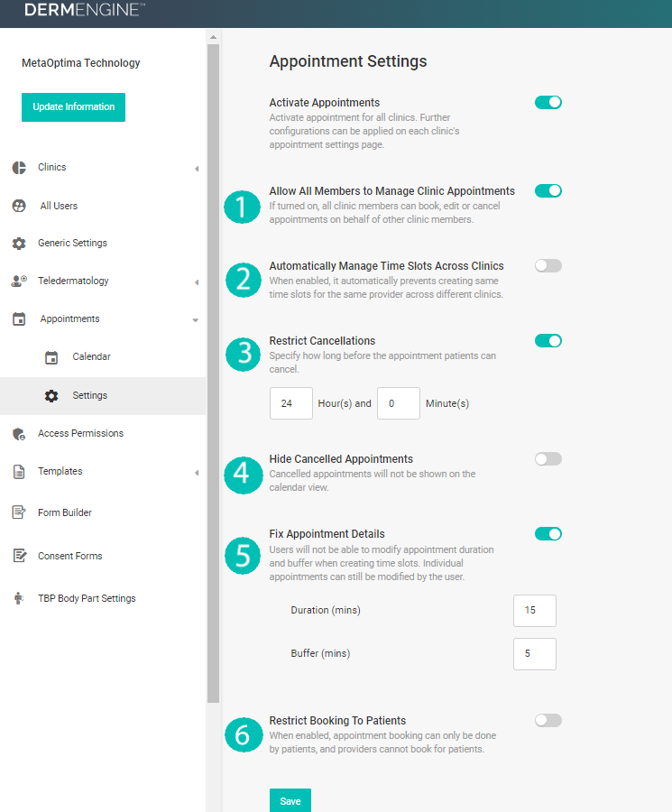Click the Templates document icon
672x812 pixels.
coord(19,472)
